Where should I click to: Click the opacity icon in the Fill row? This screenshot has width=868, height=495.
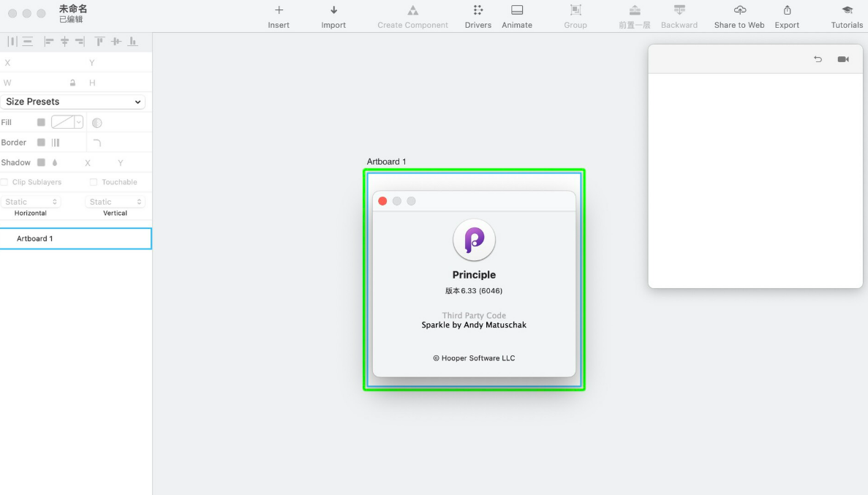pyautogui.click(x=97, y=123)
